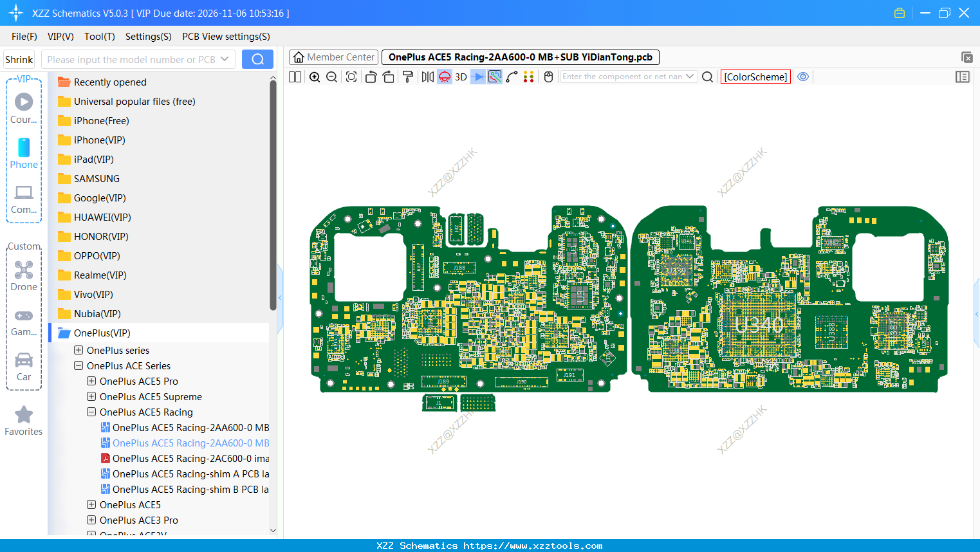This screenshot has width=980, height=552.
Task: Click the mirror flip board icon
Action: pos(427,77)
